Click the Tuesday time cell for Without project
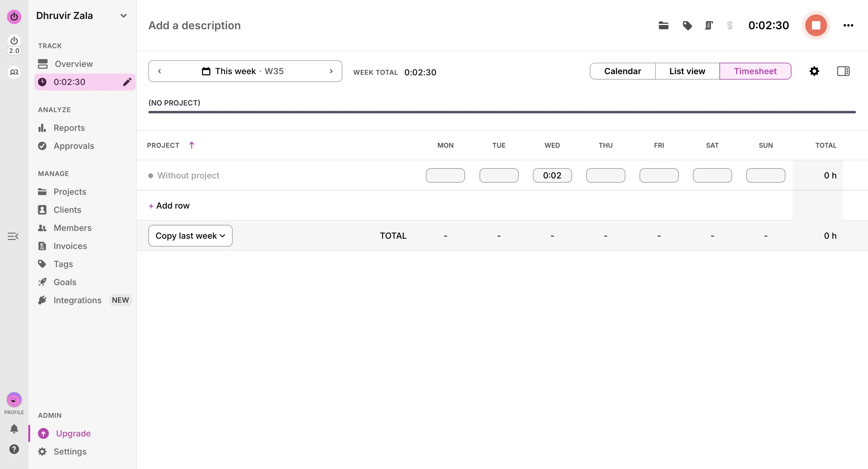This screenshot has height=469, width=868. click(x=499, y=175)
